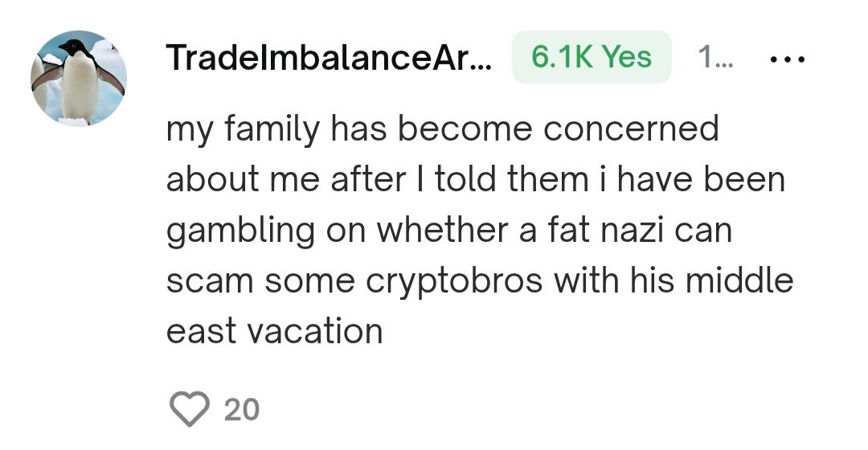Click the word 'Yes' in the green badge
The width and height of the screenshot is (868, 450).
(x=627, y=57)
